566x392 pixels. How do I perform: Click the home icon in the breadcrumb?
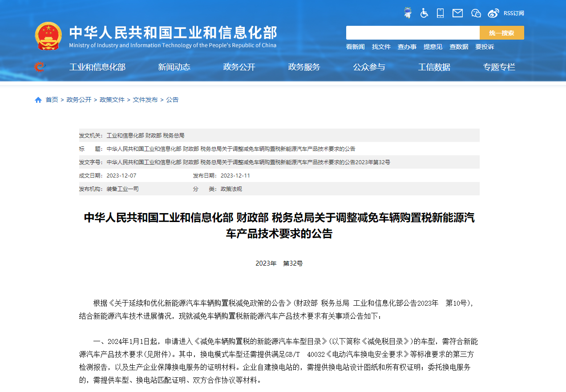(x=38, y=100)
